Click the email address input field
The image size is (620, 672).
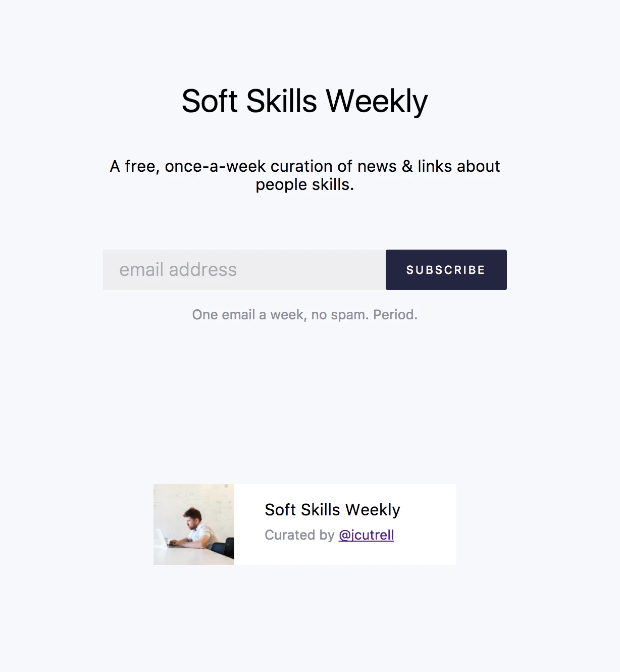click(242, 269)
